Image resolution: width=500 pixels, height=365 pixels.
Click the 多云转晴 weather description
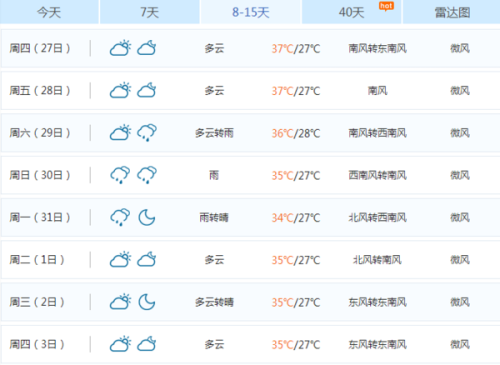click(x=214, y=302)
